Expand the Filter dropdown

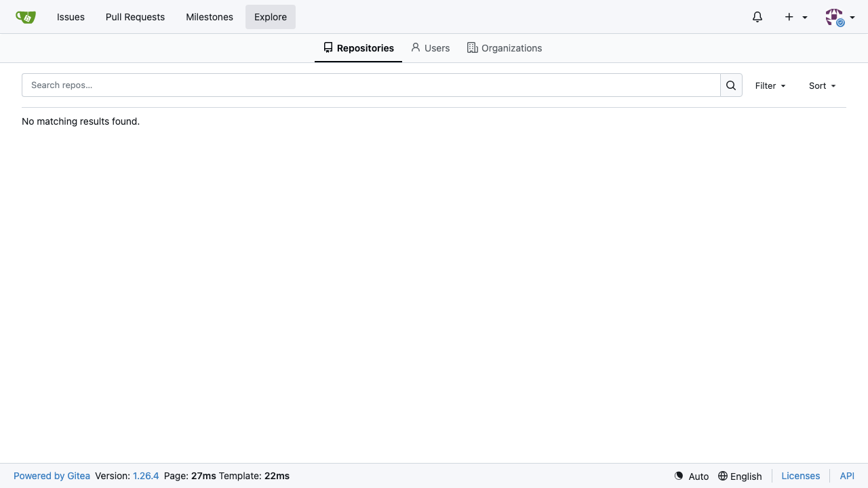tap(770, 85)
